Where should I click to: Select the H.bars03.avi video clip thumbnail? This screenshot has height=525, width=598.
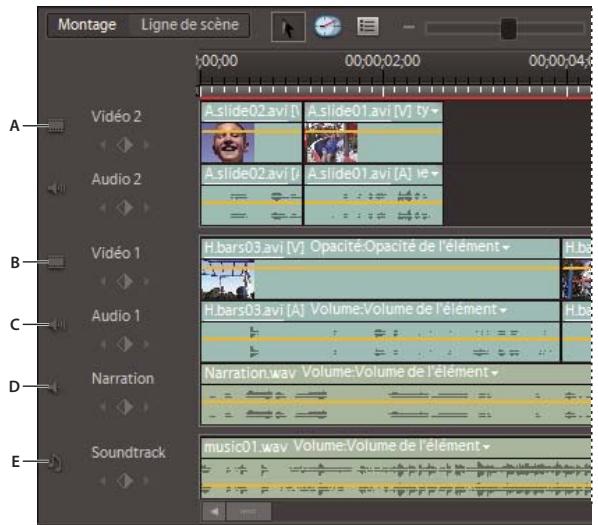click(x=228, y=279)
